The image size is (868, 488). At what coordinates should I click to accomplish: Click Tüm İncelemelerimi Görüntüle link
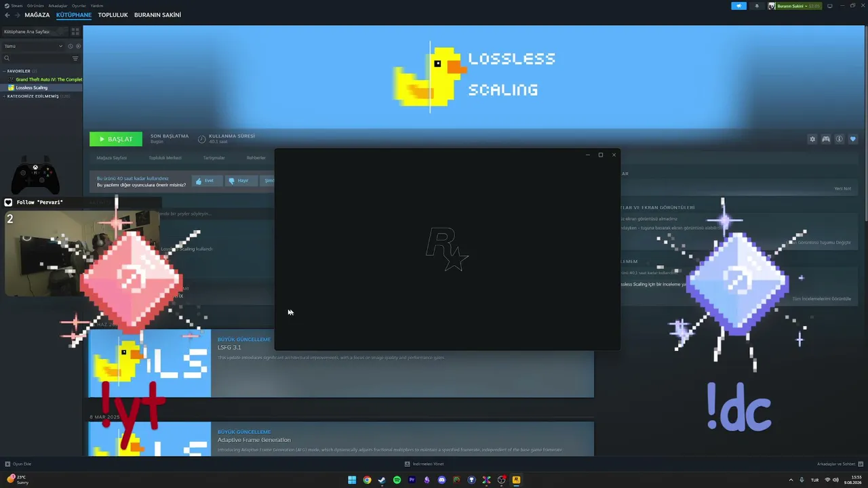821,299
